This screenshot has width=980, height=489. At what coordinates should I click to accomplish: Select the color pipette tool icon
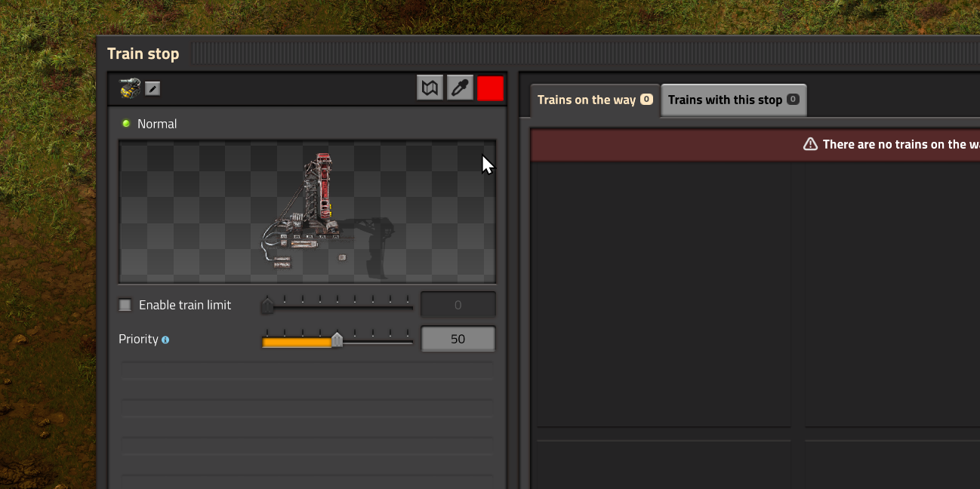pos(460,88)
